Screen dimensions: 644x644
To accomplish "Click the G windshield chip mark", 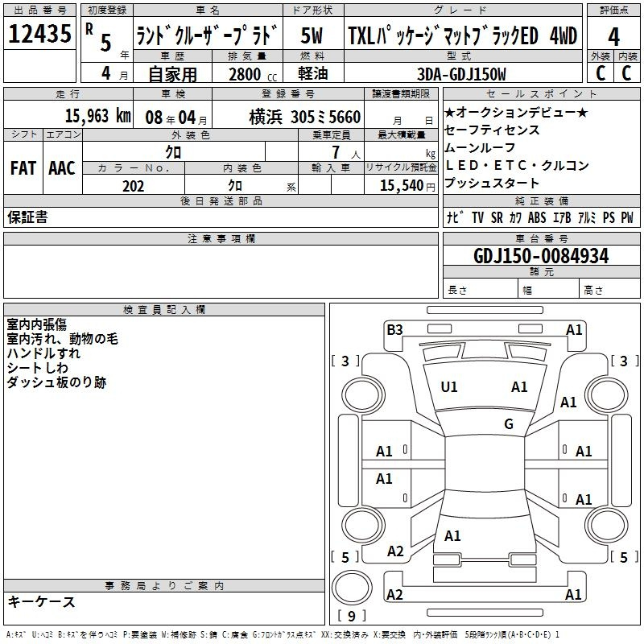I will 509,423.
